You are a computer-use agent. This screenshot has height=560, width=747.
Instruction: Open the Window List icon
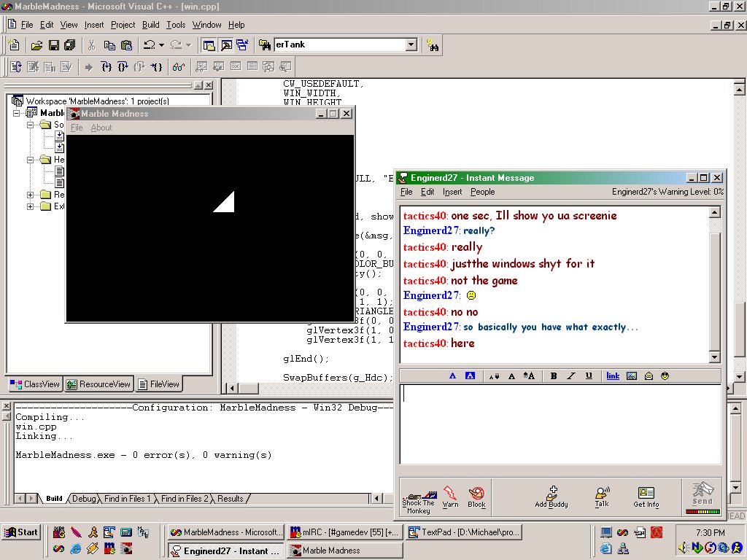[x=242, y=45]
